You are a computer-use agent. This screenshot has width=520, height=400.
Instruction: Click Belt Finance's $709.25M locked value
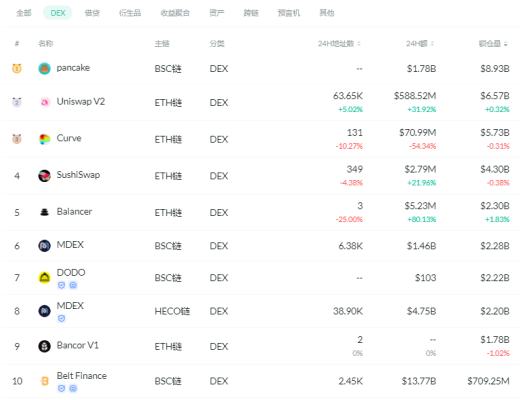click(x=488, y=381)
